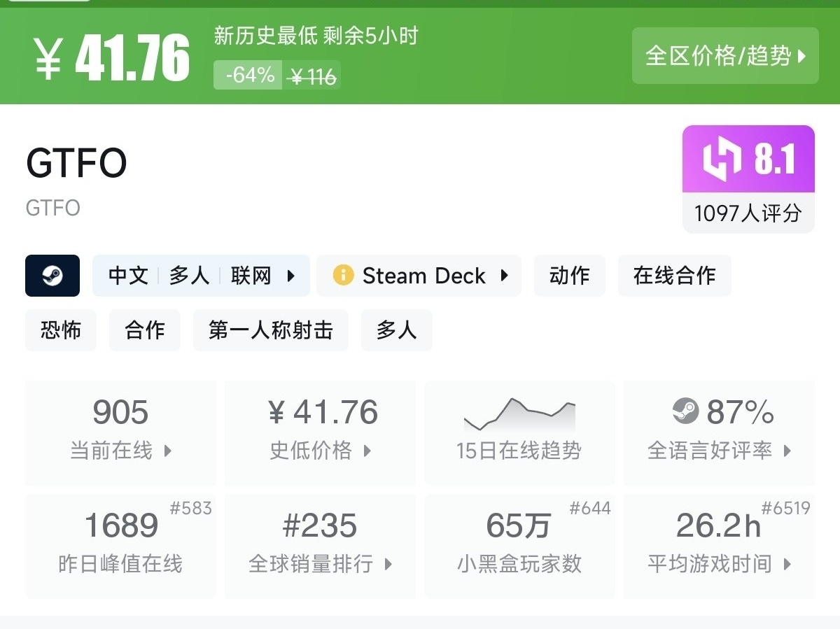Tap the 第一人称射击 tag

(x=270, y=330)
